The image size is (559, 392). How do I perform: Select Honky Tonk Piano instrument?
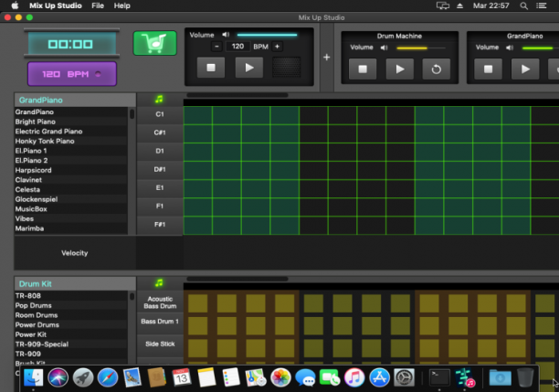(x=70, y=141)
